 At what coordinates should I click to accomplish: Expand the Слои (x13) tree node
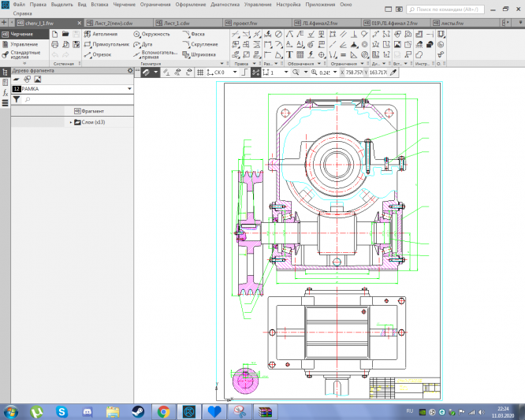click(x=71, y=122)
